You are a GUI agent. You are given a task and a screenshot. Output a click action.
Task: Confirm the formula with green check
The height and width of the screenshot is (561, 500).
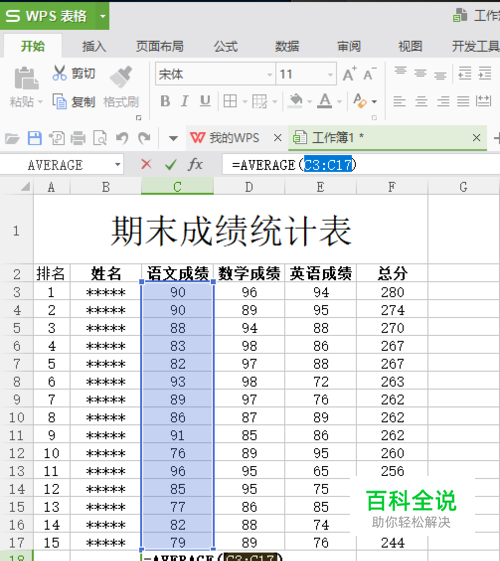click(x=171, y=165)
